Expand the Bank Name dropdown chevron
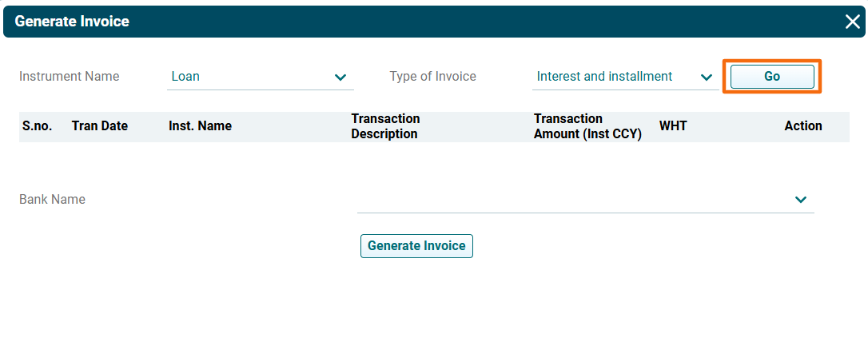 pos(801,200)
